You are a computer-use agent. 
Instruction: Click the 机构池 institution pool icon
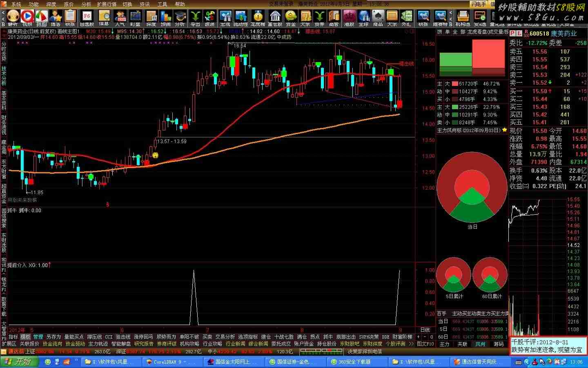(463, 17)
